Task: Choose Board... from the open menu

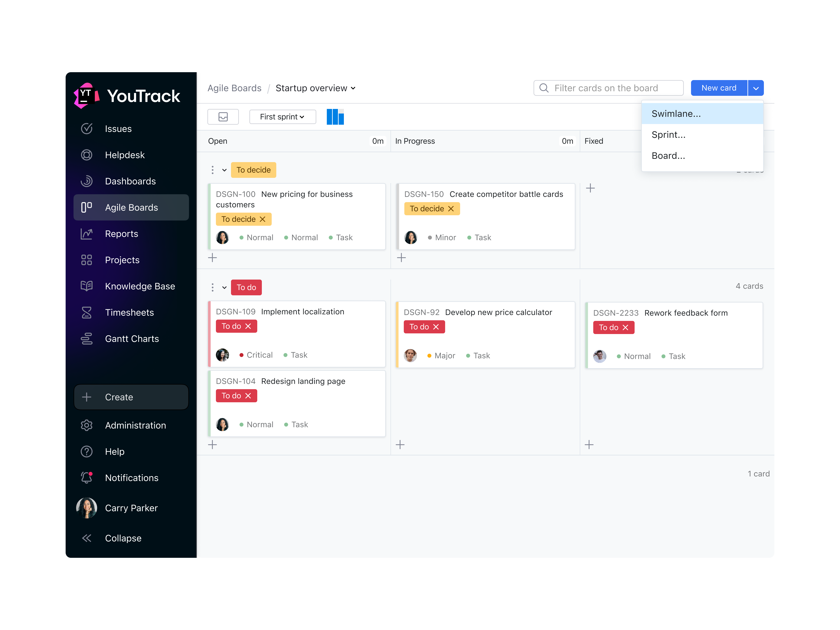Action: click(668, 155)
